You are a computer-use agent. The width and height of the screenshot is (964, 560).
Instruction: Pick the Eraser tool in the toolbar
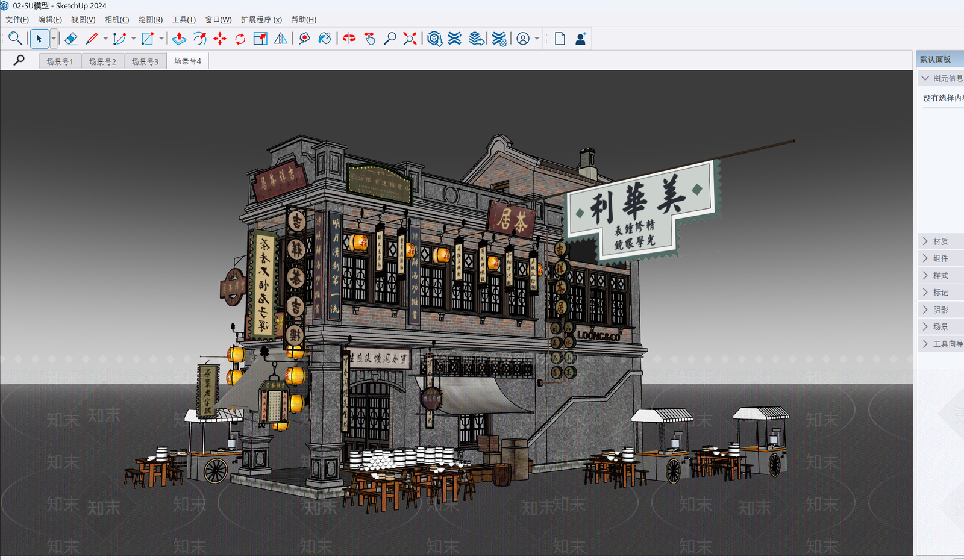coord(71,38)
